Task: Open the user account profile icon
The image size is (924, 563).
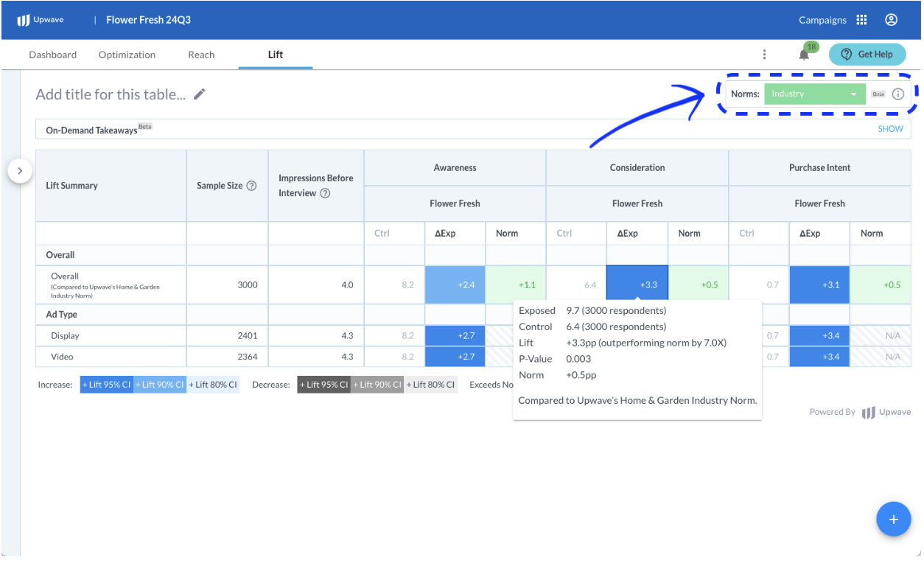Action: pyautogui.click(x=891, y=20)
